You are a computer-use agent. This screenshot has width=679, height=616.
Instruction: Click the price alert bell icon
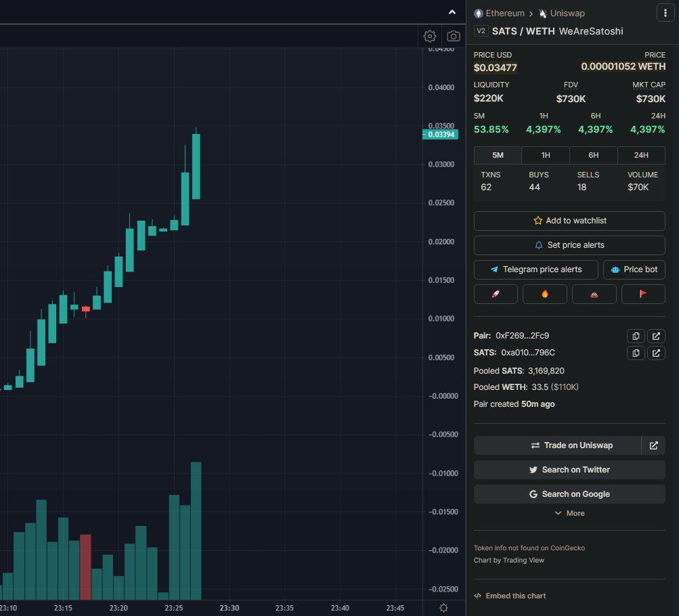pyautogui.click(x=539, y=245)
